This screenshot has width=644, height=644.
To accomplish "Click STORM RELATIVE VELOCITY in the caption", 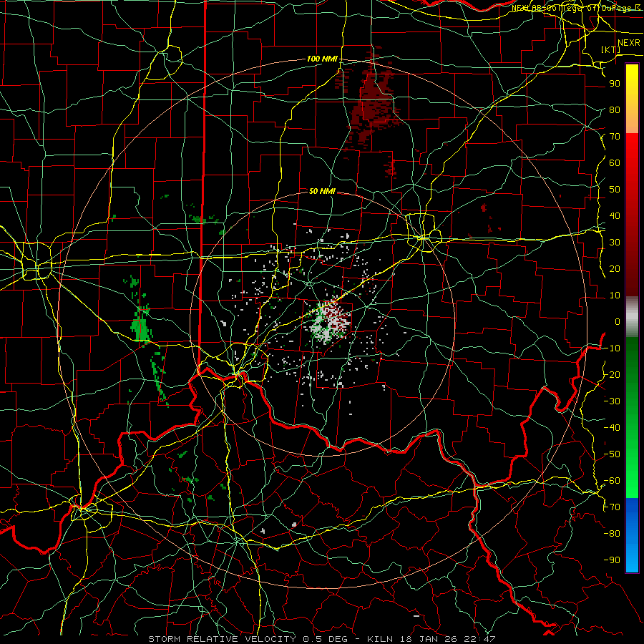I will pyautogui.click(x=222, y=639).
